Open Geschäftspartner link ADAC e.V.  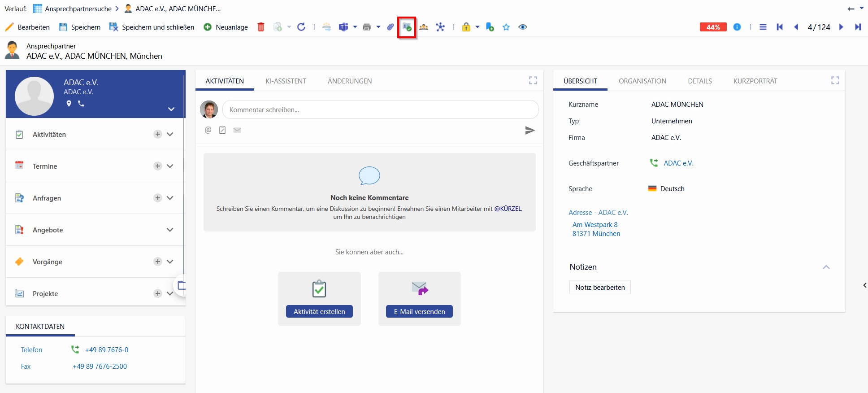pos(678,163)
